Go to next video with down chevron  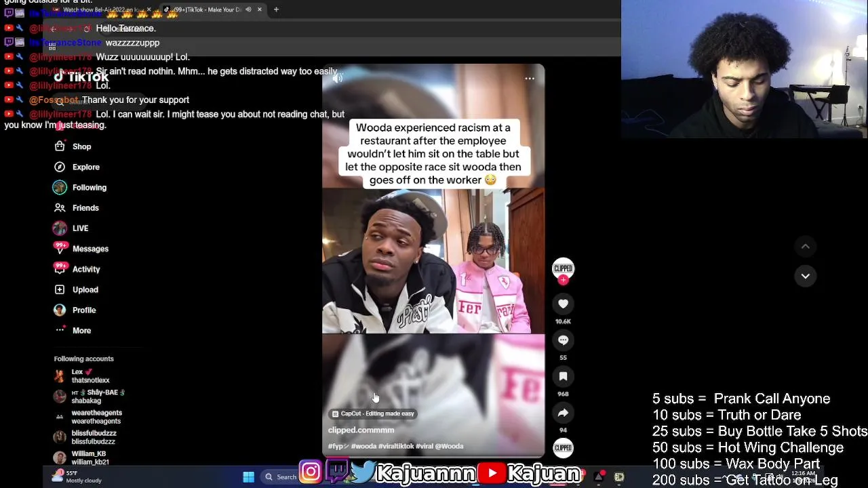pos(805,276)
